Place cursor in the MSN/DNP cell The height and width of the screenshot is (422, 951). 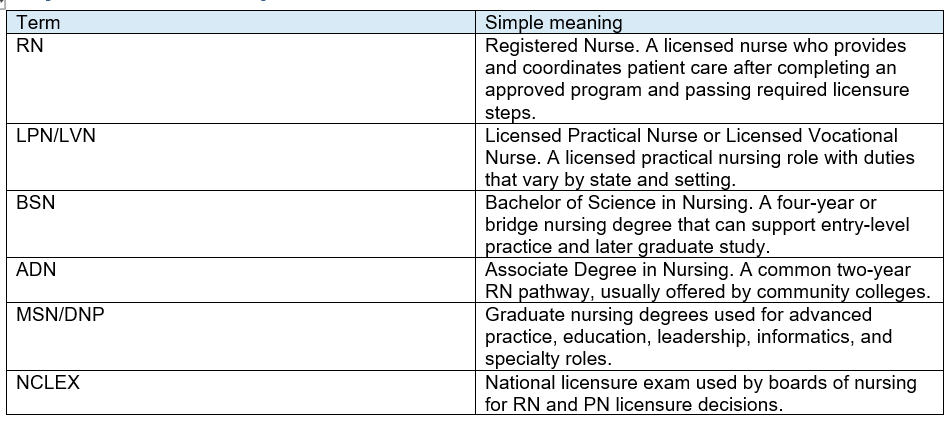(x=241, y=336)
